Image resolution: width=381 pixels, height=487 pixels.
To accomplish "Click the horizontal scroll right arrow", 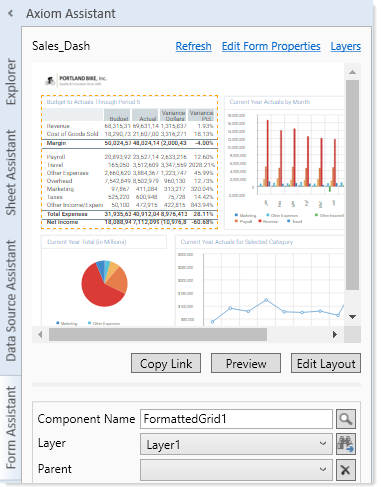I will (335, 334).
